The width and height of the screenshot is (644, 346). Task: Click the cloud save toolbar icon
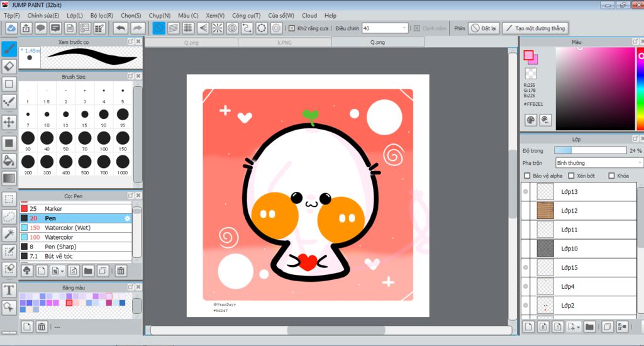[11, 28]
